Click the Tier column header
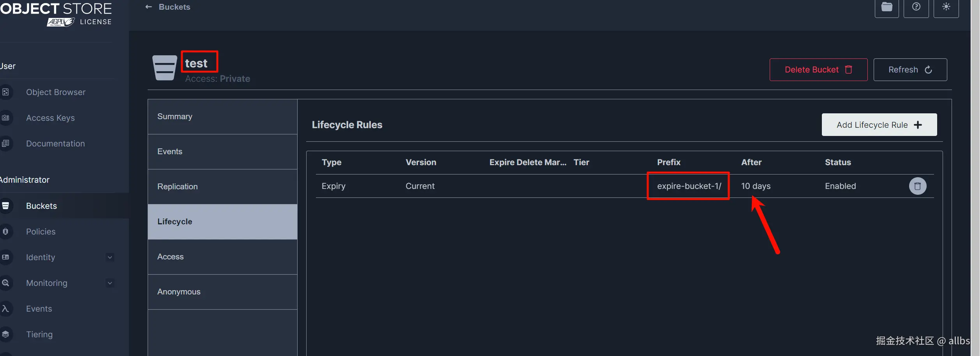This screenshot has height=356, width=980. coord(581,162)
